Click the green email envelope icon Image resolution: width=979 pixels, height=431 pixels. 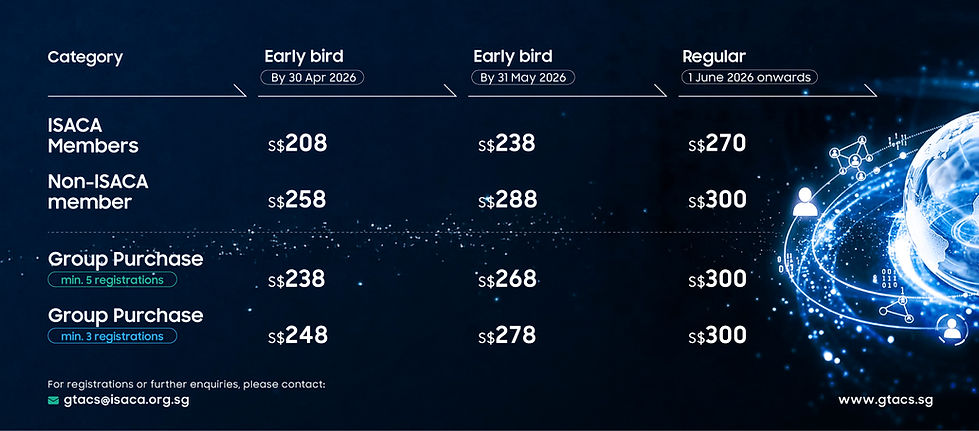point(53,400)
